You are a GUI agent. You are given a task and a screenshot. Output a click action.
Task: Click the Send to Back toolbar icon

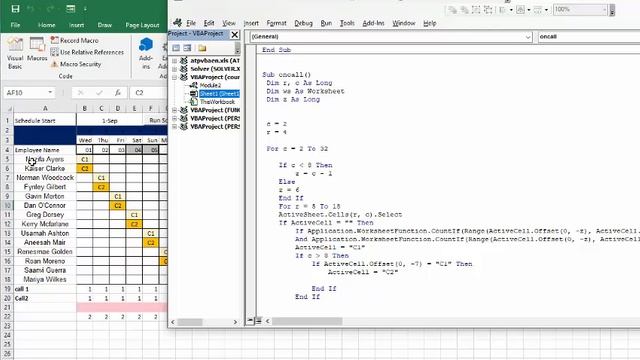tap(464, 10)
